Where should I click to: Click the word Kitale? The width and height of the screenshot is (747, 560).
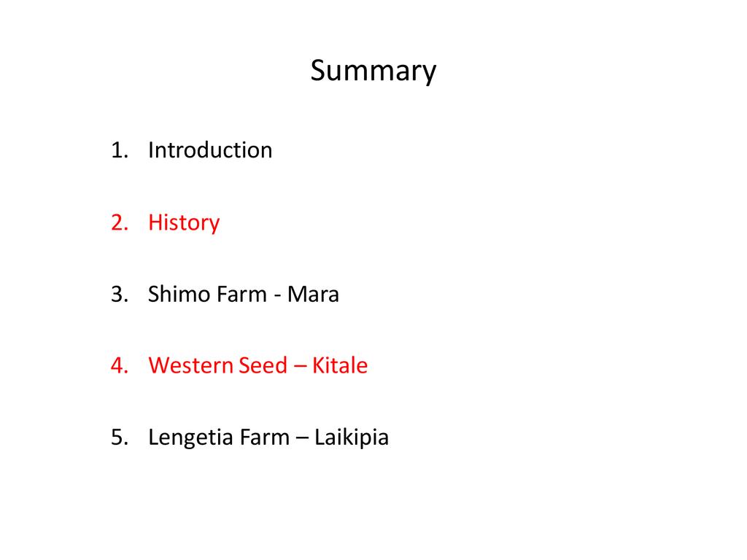pos(340,365)
